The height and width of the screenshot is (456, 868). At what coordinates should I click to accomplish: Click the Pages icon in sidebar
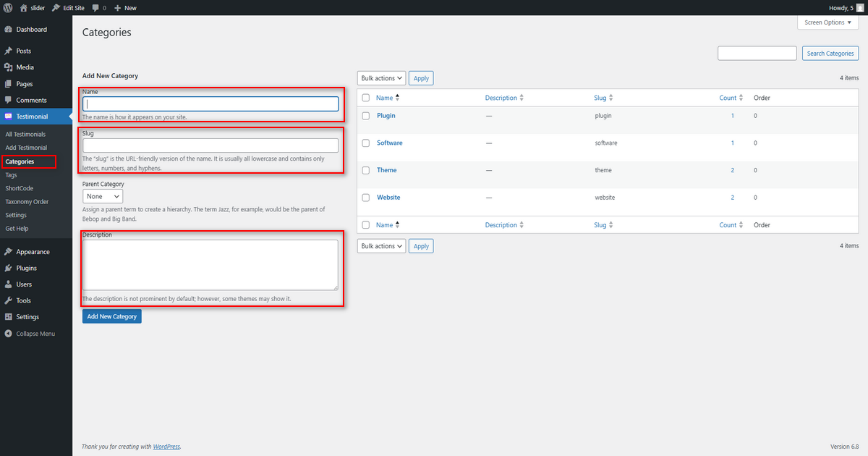[8, 84]
